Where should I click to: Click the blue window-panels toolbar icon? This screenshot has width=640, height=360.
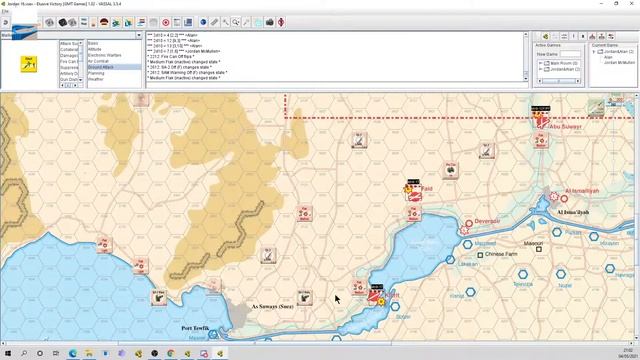coord(188,22)
